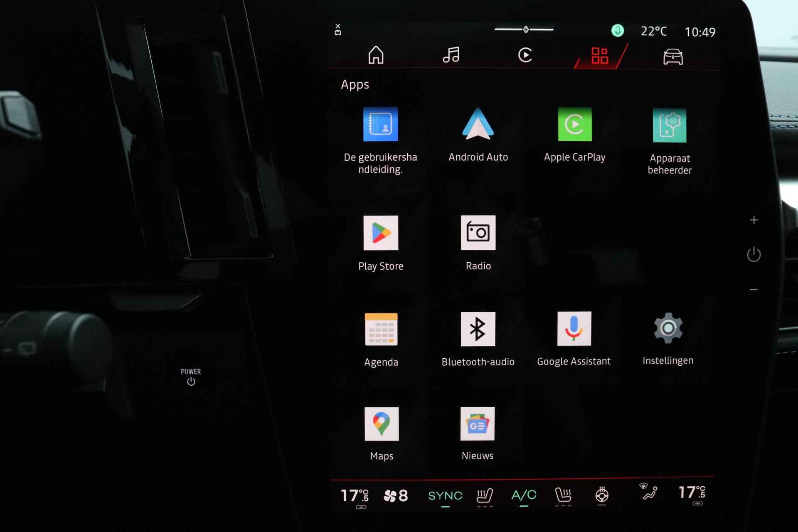Open Apple CarPlay

[x=575, y=124]
